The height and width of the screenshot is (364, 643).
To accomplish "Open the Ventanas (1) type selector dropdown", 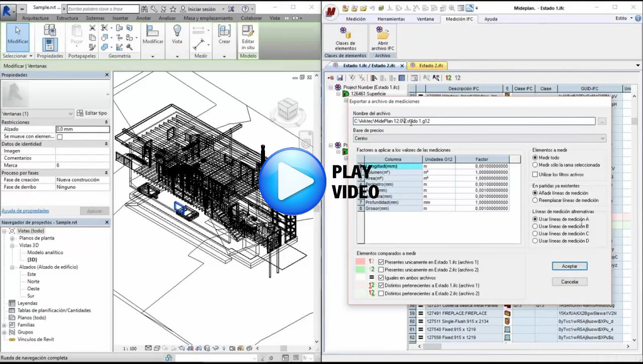I will point(37,113).
